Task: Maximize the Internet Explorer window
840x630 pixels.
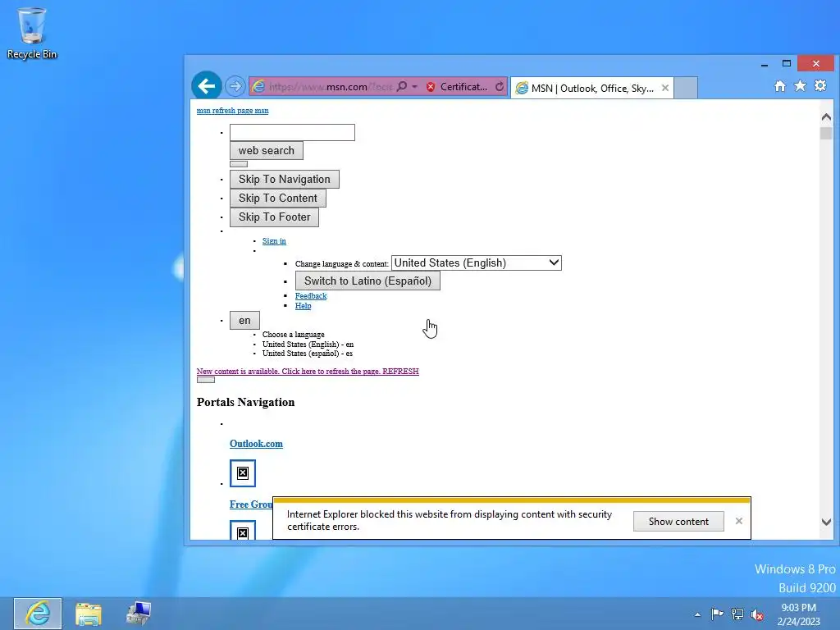Action: [x=787, y=64]
